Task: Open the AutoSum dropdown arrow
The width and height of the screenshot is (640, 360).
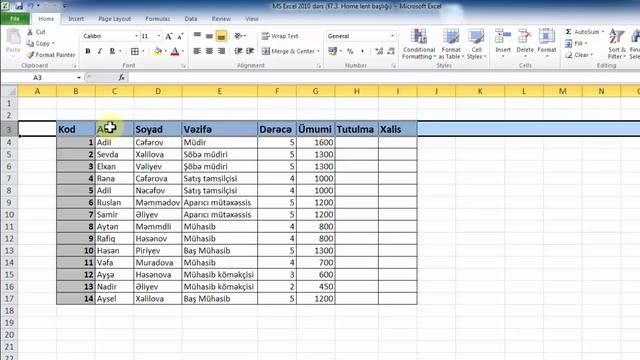Action: point(603,32)
